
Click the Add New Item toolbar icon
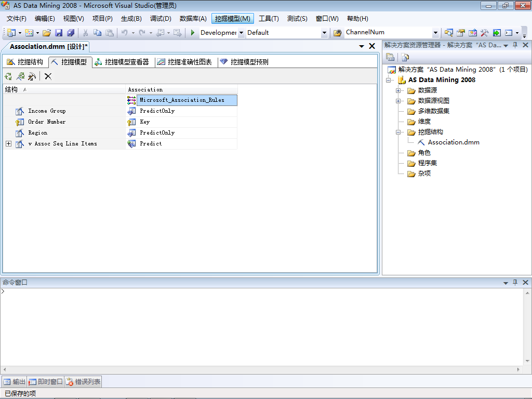pyautogui.click(x=29, y=33)
